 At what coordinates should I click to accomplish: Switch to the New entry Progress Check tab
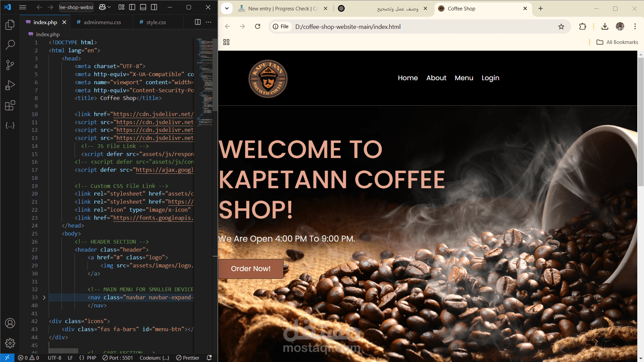(x=283, y=9)
